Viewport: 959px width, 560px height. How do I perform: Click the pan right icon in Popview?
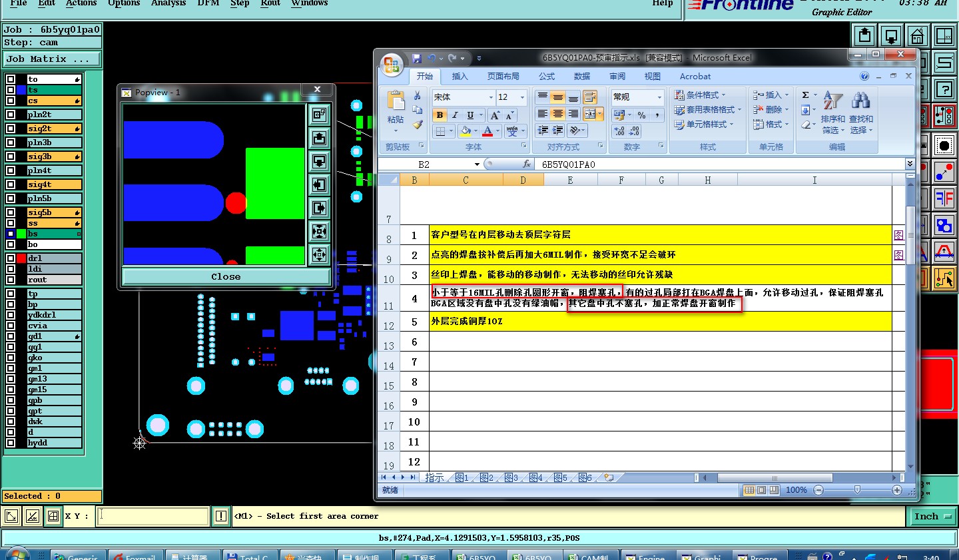(320, 208)
